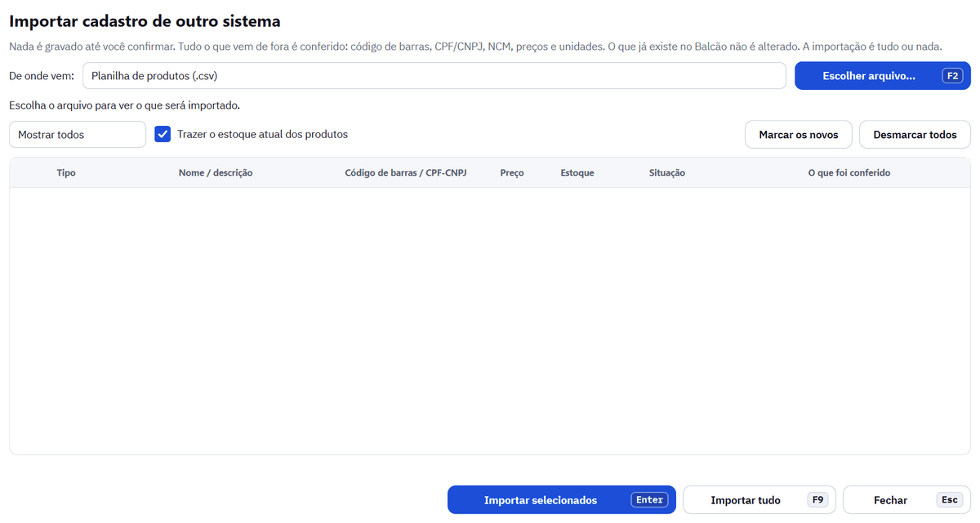Click the 'De onde vem:' label
The height and width of the screenshot is (523, 980).
click(x=42, y=76)
